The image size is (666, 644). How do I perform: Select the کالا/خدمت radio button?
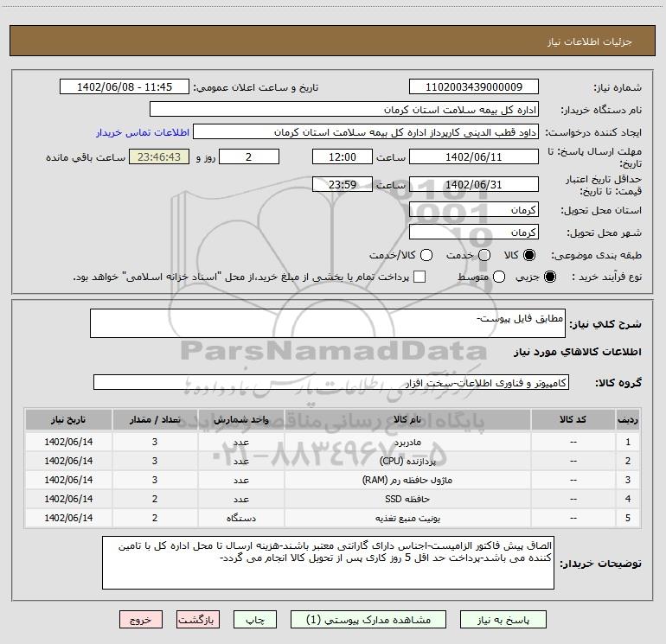click(426, 255)
